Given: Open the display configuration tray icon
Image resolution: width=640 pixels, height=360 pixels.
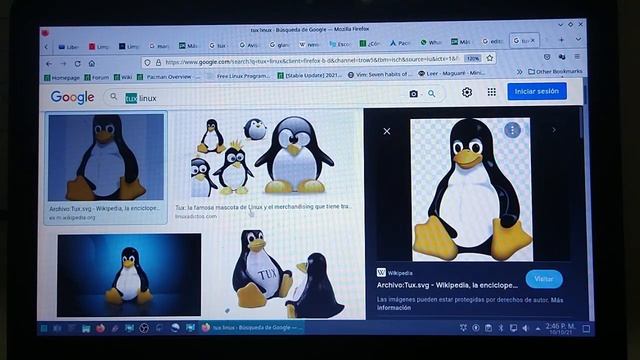Looking at the screenshot, I should (x=513, y=328).
